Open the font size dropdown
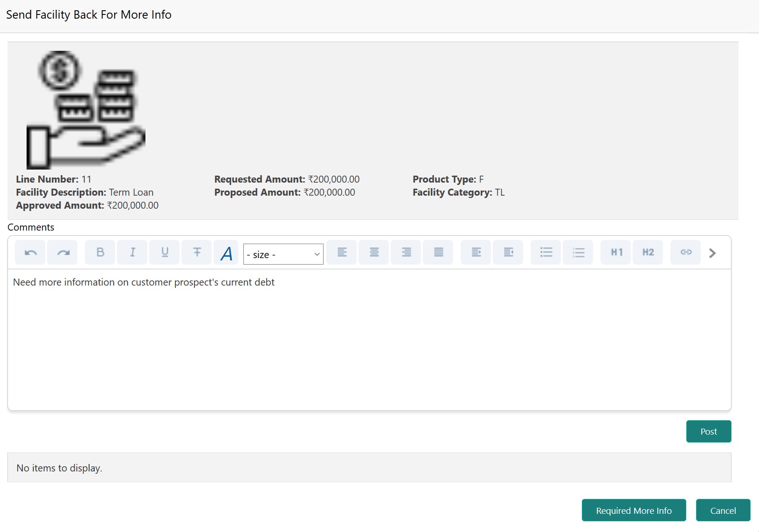Viewport: 759px width, 532px height. tap(283, 254)
